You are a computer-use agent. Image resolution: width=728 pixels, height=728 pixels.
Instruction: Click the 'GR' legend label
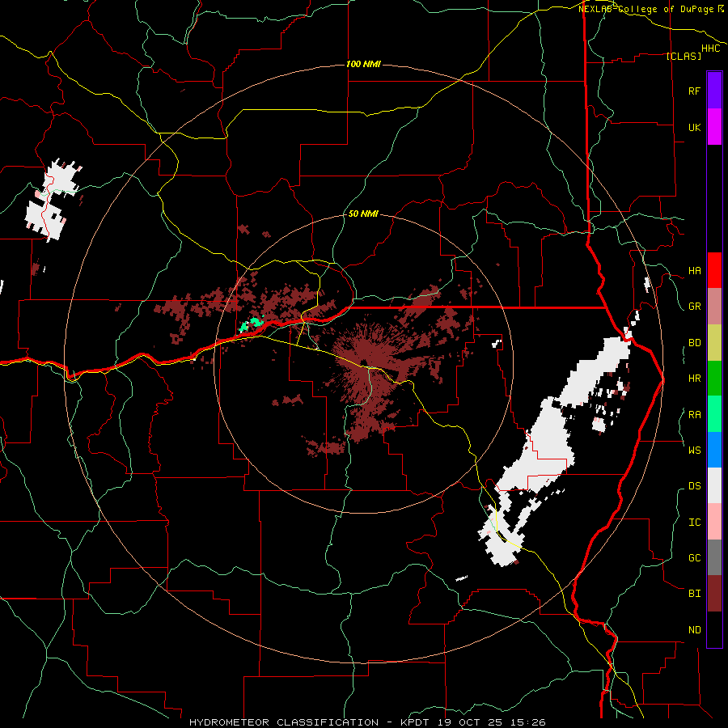[694, 307]
